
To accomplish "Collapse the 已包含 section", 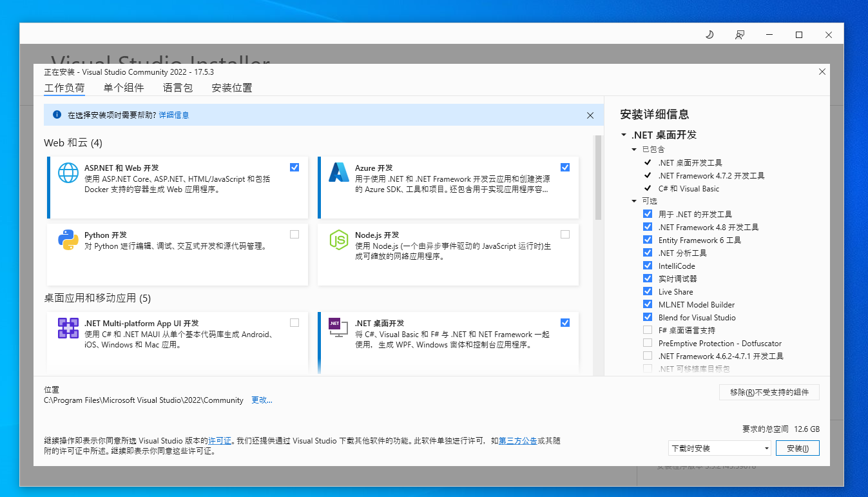I will click(633, 149).
